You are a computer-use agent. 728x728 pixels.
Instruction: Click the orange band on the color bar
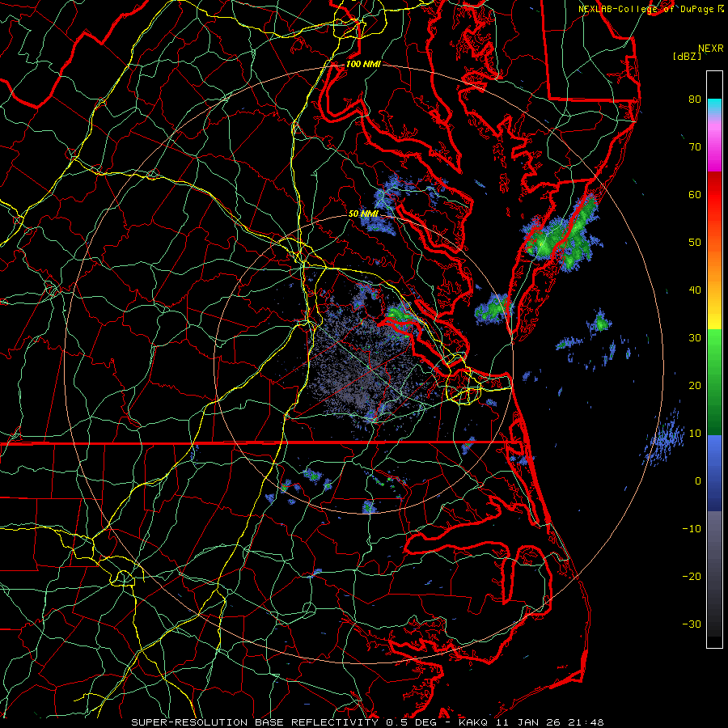point(714,267)
